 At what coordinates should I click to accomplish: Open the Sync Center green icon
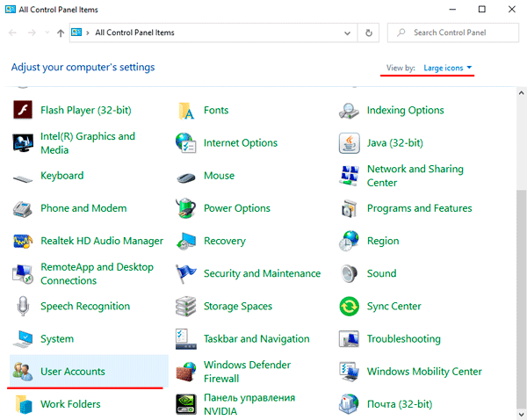[350, 307]
